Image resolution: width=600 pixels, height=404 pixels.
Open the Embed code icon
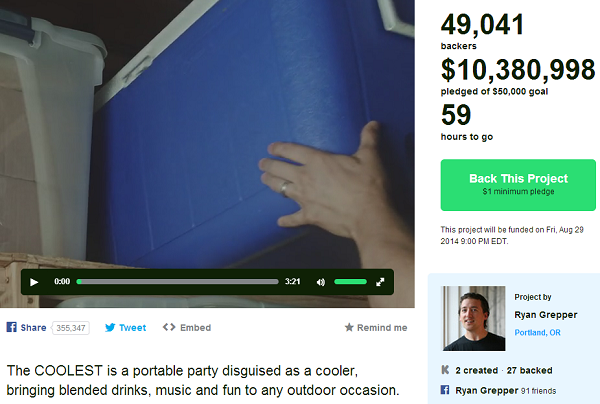(169, 327)
